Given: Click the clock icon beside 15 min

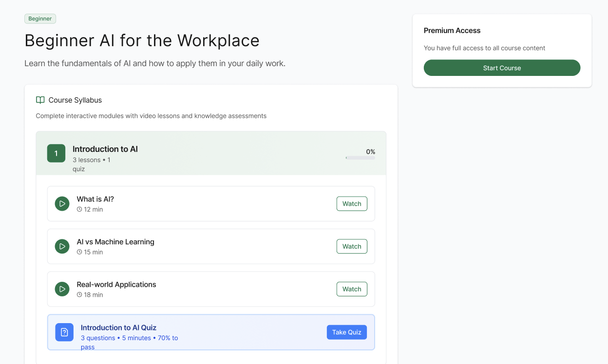Looking at the screenshot, I should pos(79,252).
